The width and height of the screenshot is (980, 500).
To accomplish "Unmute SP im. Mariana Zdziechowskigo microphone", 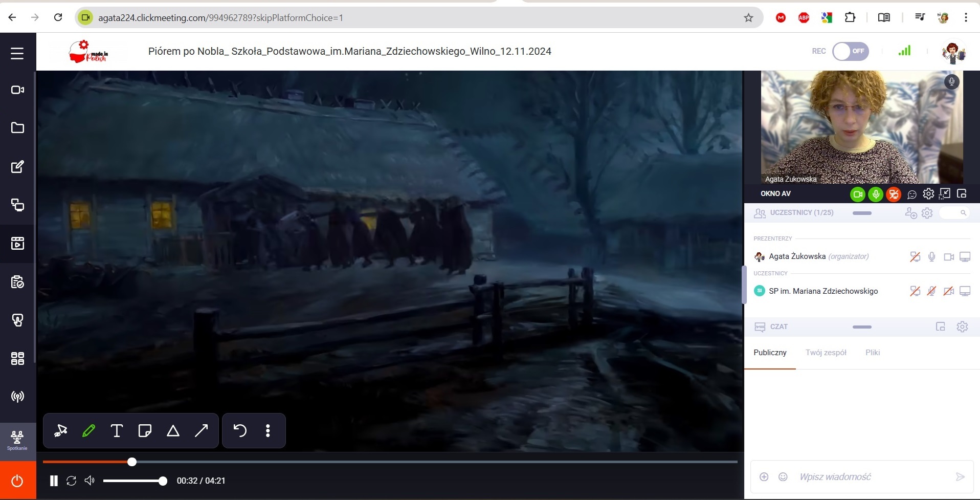I will click(x=932, y=291).
